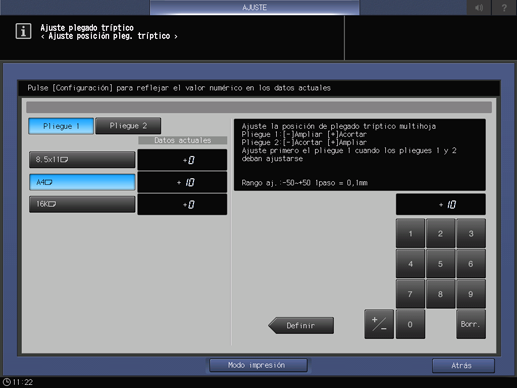This screenshot has width=517, height=388.
Task: Click the Atrás button
Action: click(x=463, y=365)
